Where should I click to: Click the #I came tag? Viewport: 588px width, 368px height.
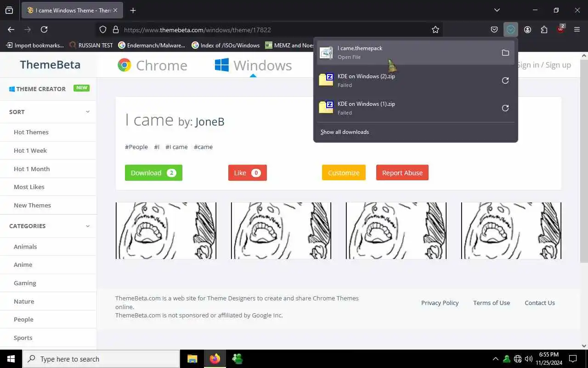tap(176, 147)
